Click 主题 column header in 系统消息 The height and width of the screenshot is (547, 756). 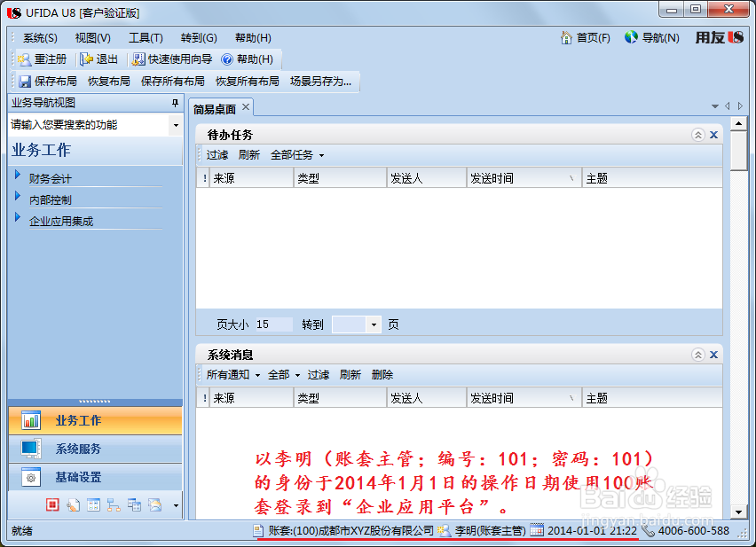coord(652,398)
